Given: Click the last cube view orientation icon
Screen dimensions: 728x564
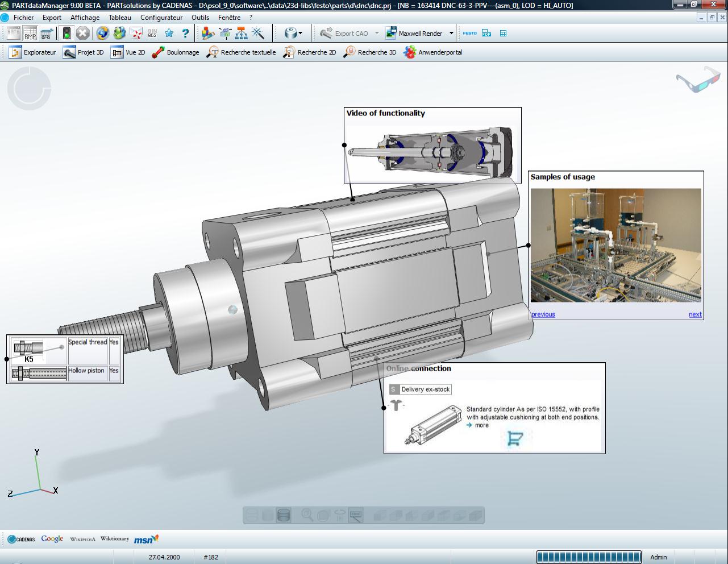Looking at the screenshot, I should (x=476, y=515).
